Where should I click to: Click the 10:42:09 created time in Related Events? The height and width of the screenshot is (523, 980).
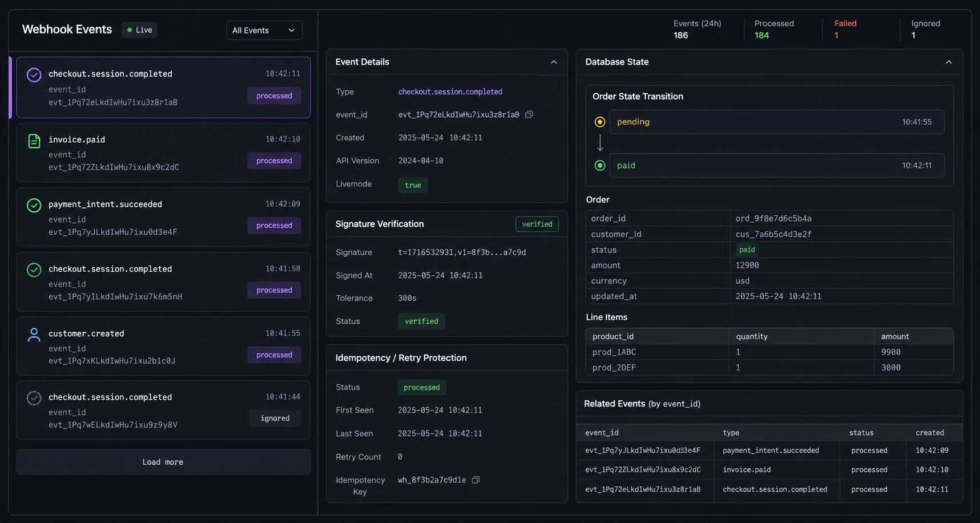[x=931, y=450]
